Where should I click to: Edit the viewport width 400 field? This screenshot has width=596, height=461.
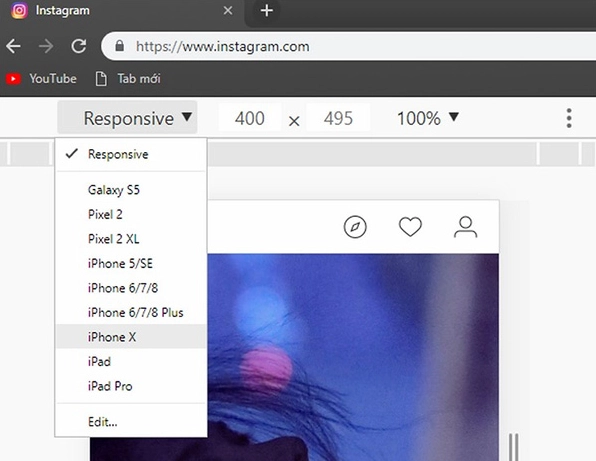[x=250, y=118]
